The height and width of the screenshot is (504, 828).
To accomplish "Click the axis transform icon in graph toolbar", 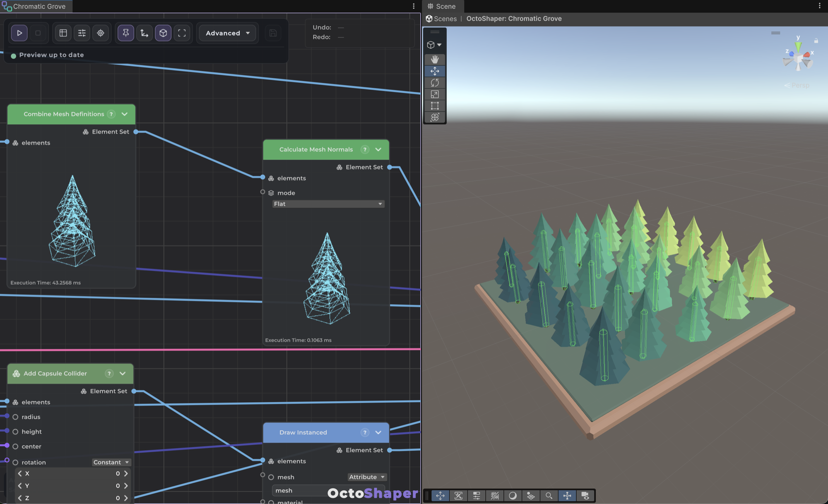I will tap(144, 33).
